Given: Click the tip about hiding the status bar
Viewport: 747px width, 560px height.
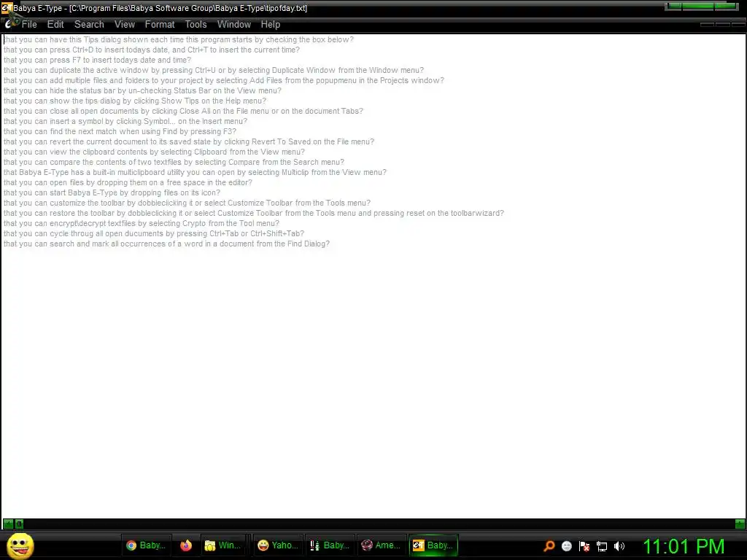Looking at the screenshot, I should pyautogui.click(x=142, y=90).
